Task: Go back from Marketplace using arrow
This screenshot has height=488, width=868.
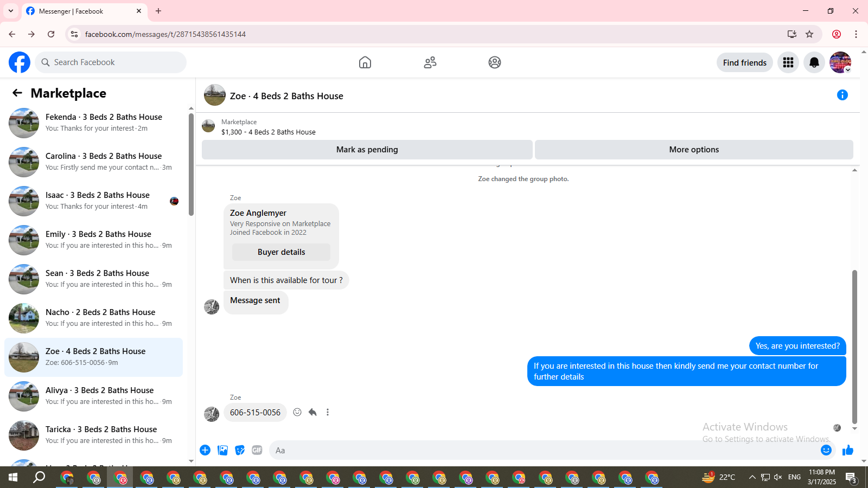Action: point(17,93)
